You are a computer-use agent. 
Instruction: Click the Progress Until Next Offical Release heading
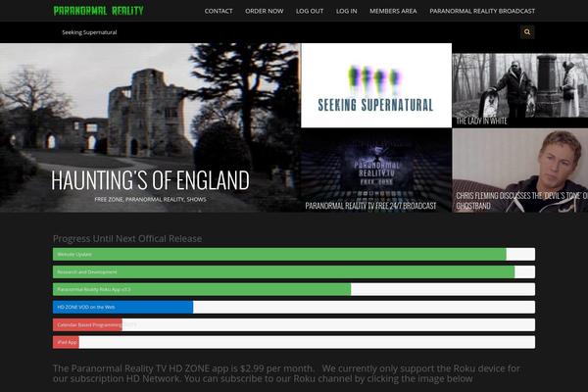pyautogui.click(x=127, y=238)
